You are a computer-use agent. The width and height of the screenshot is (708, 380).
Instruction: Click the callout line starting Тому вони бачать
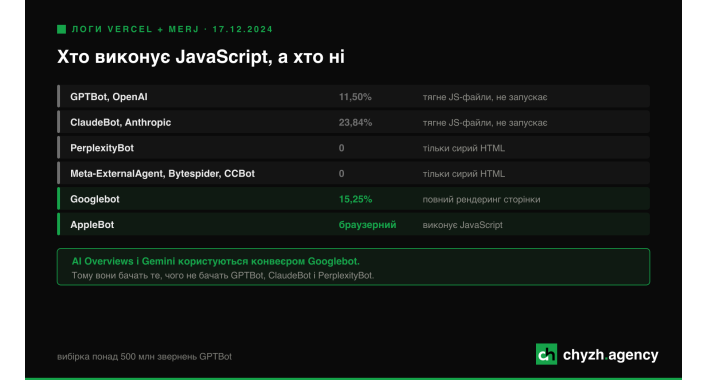[x=223, y=275]
